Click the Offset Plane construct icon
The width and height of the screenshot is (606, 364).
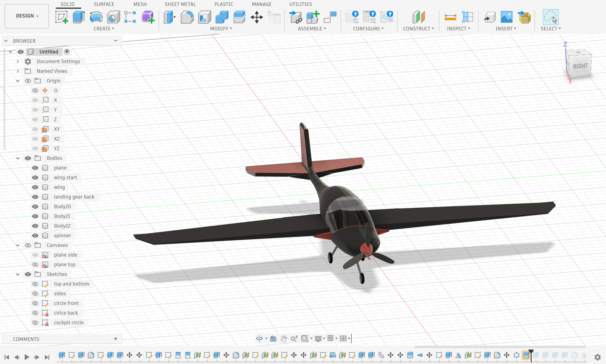(419, 17)
